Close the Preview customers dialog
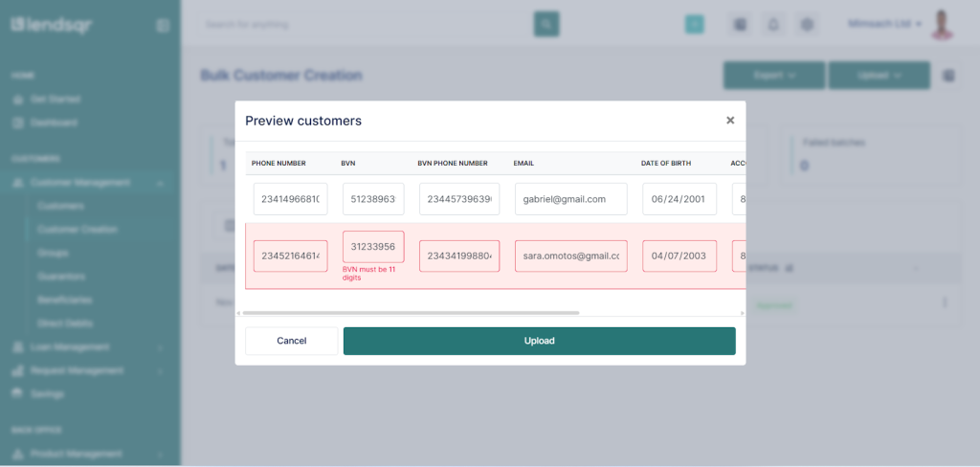980x467 pixels. point(730,121)
